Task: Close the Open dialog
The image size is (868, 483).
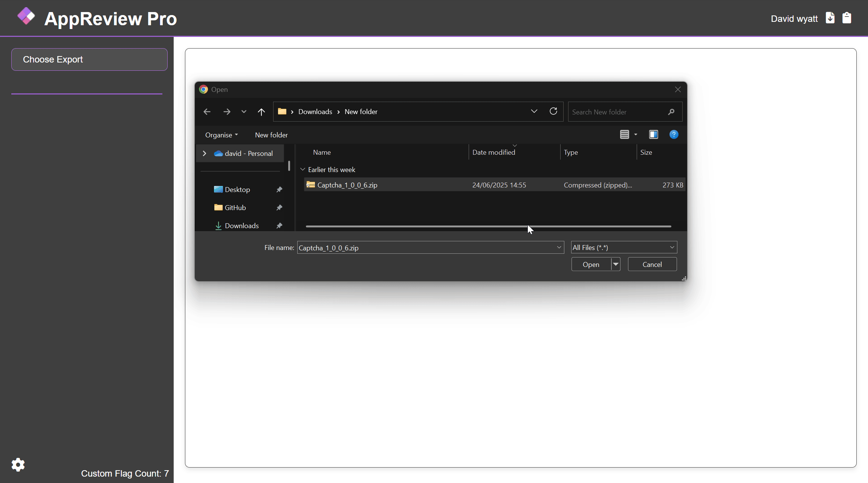Action: [678, 89]
